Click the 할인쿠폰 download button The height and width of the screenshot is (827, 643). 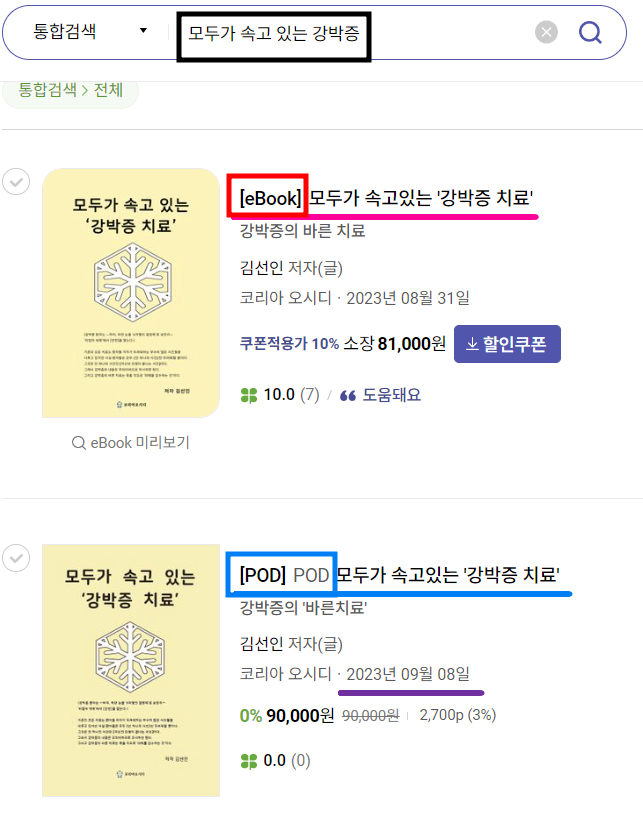tap(507, 344)
